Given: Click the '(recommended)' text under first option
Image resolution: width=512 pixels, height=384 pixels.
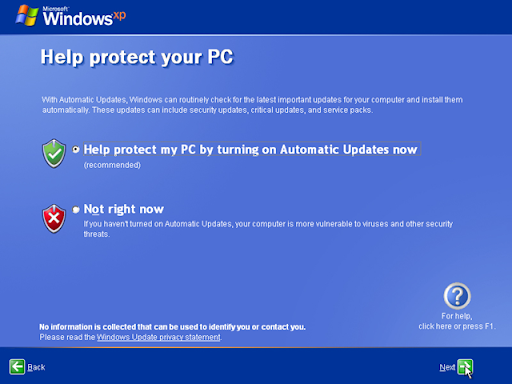Looking at the screenshot, I should [112, 165].
